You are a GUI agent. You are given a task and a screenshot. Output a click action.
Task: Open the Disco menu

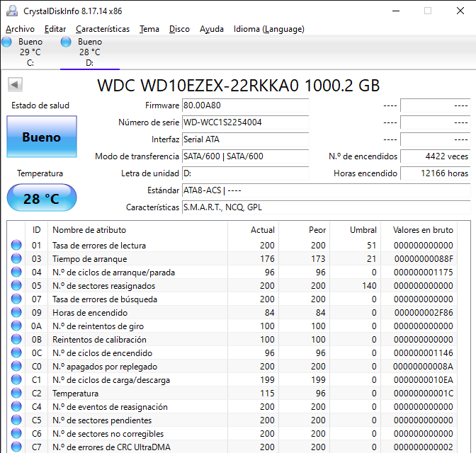click(x=179, y=29)
